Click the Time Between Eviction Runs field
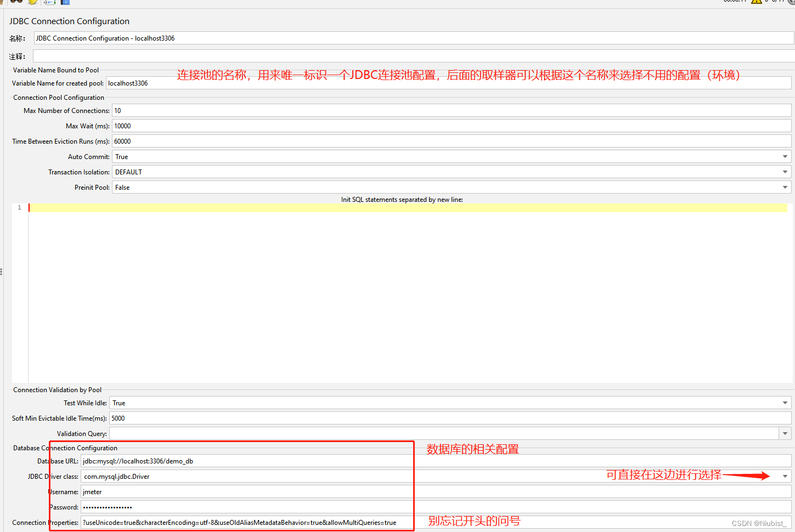Image resolution: width=795 pixels, height=532 pixels. pyautogui.click(x=452, y=141)
